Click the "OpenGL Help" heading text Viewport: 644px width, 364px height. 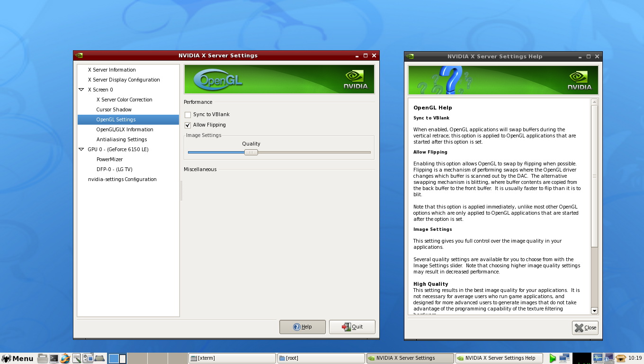click(433, 108)
